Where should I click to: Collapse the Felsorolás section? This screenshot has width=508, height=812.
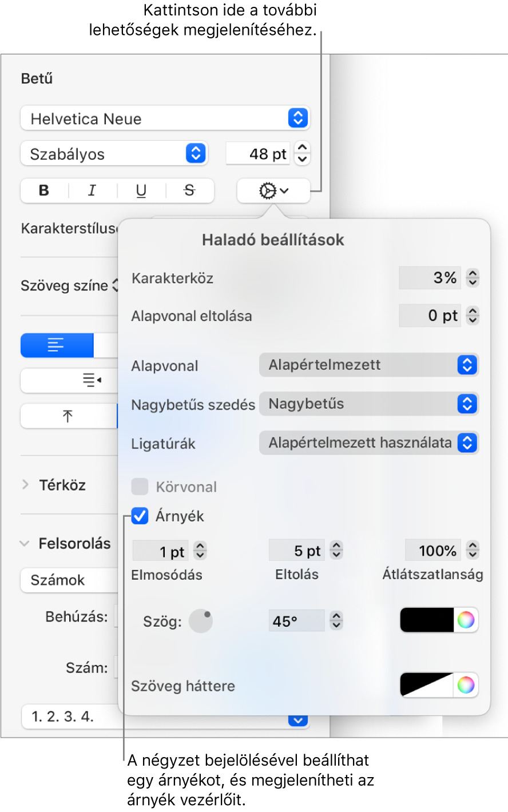25,543
